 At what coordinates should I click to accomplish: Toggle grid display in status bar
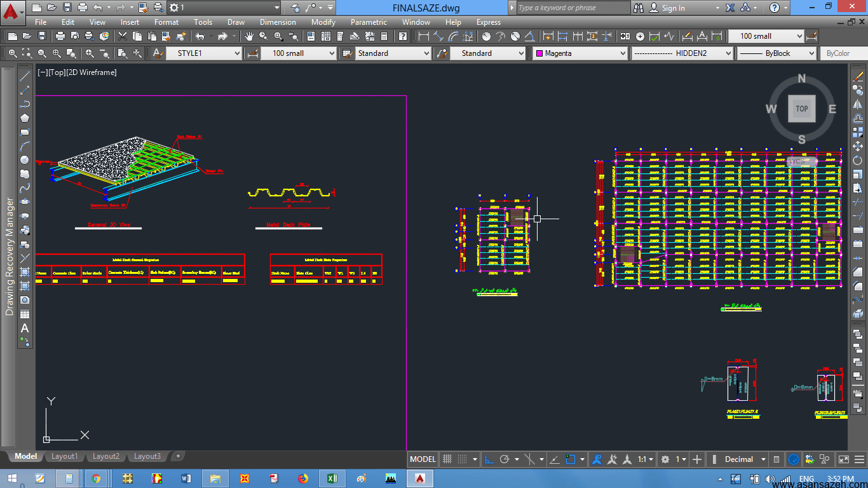447,459
